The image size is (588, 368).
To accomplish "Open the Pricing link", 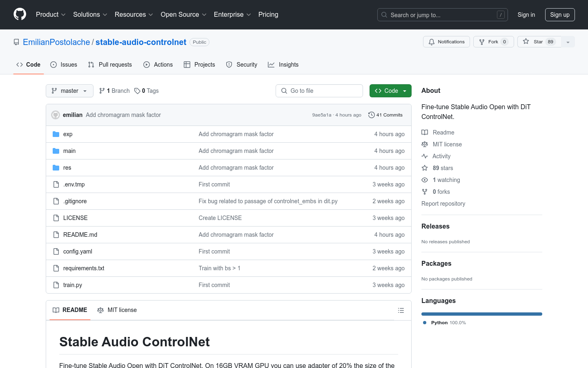I will pyautogui.click(x=268, y=15).
